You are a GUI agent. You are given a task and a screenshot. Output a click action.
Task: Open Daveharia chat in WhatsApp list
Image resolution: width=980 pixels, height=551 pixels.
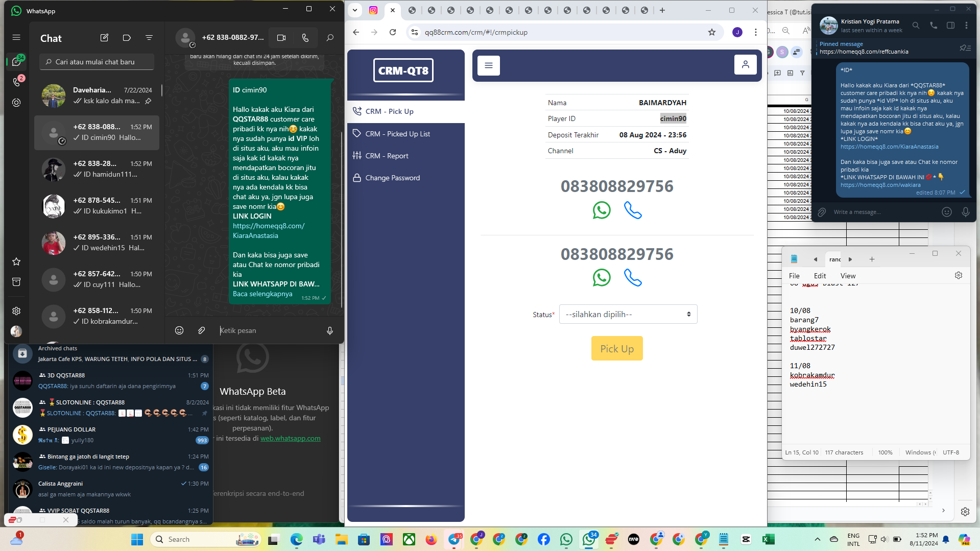(97, 95)
